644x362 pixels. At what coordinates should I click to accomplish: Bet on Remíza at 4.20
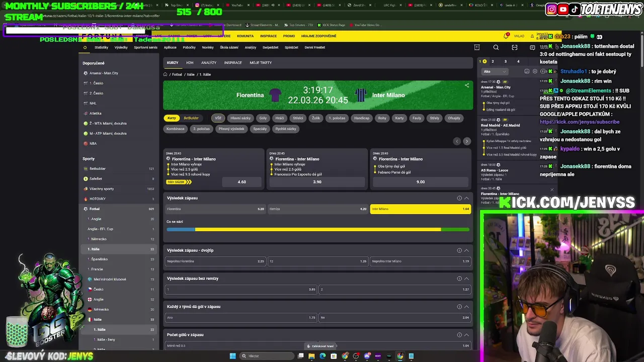coord(317,209)
